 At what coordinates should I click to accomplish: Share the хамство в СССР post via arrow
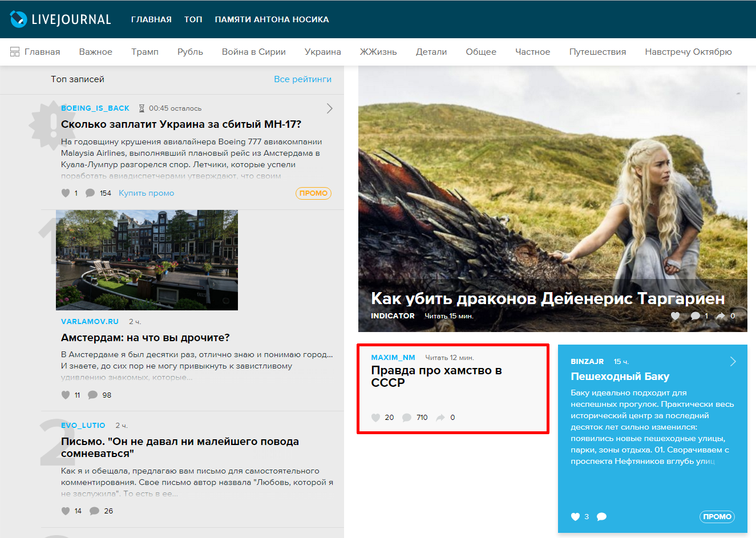click(440, 418)
